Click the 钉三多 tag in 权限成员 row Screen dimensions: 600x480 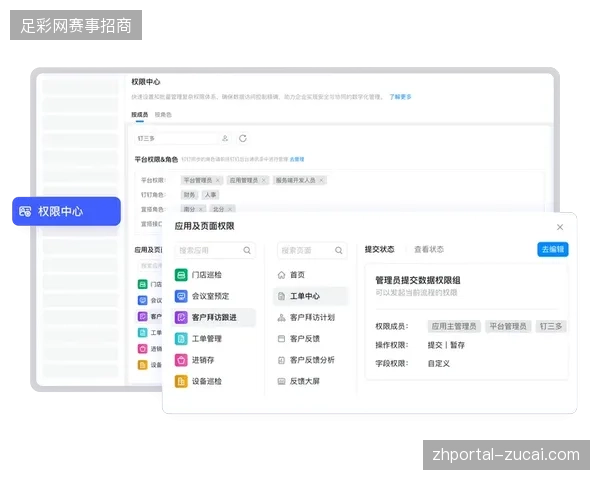coord(551,327)
